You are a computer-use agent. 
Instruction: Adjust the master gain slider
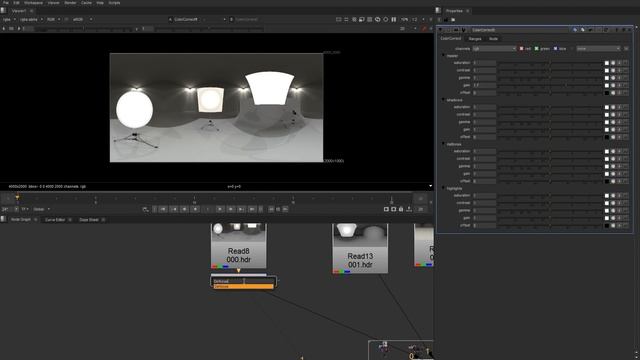pyautogui.click(x=550, y=85)
